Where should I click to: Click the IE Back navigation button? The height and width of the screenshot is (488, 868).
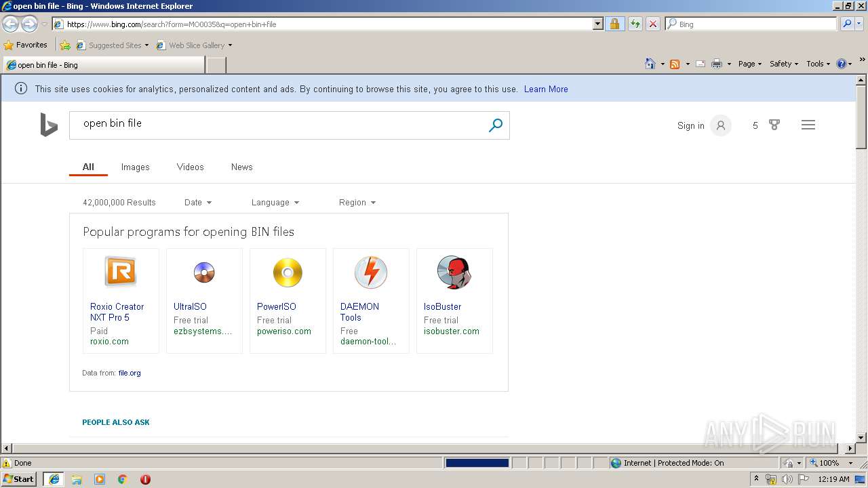(10, 24)
